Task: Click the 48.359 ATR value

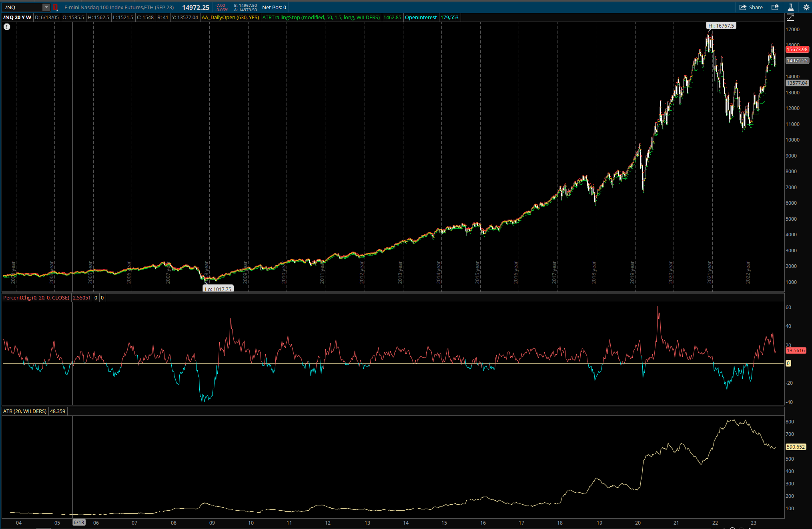Action: pyautogui.click(x=58, y=411)
